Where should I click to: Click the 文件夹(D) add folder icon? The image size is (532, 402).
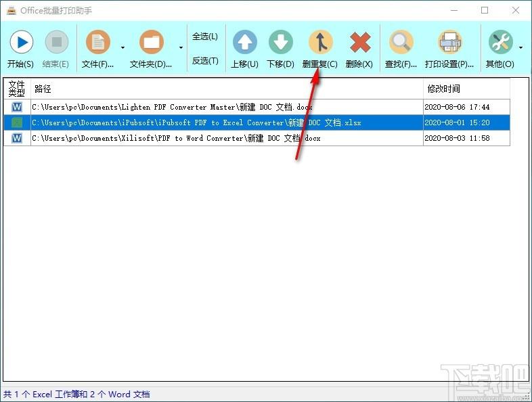152,42
